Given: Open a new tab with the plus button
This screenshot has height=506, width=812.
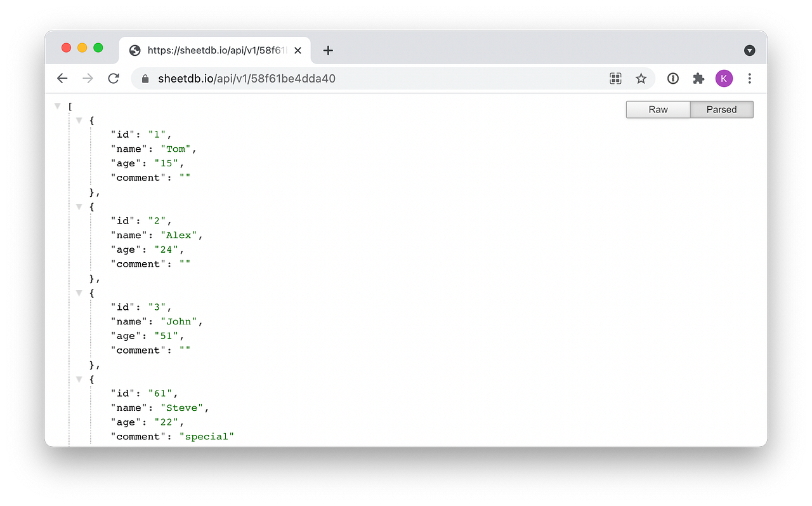Looking at the screenshot, I should tap(328, 50).
